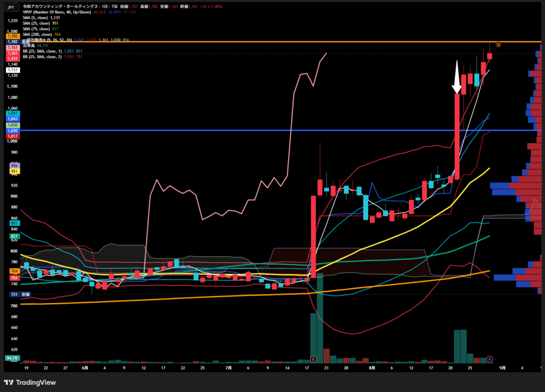Click the cyan 851 Bollinger price label

14,223
